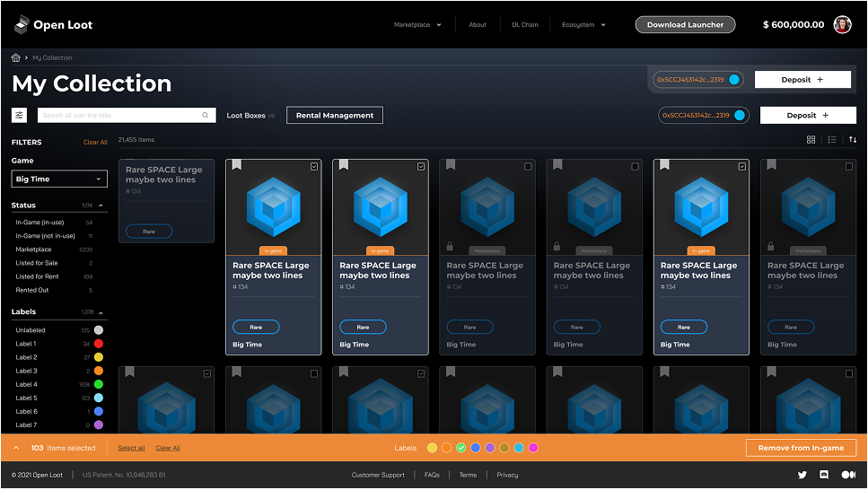This screenshot has height=490, width=868.
Task: Click wallet address pill in Rental Management row
Action: click(x=704, y=115)
